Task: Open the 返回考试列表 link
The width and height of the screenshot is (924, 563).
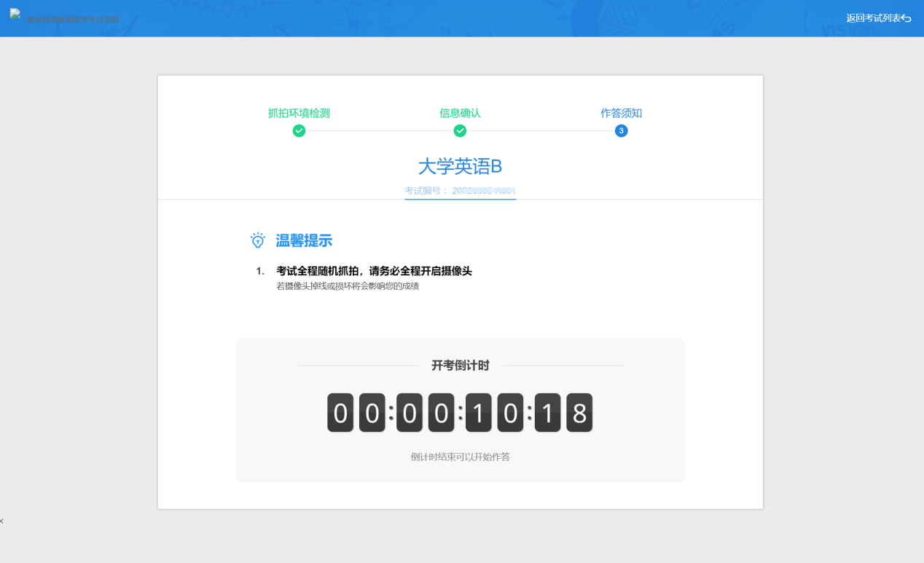Action: coord(873,18)
